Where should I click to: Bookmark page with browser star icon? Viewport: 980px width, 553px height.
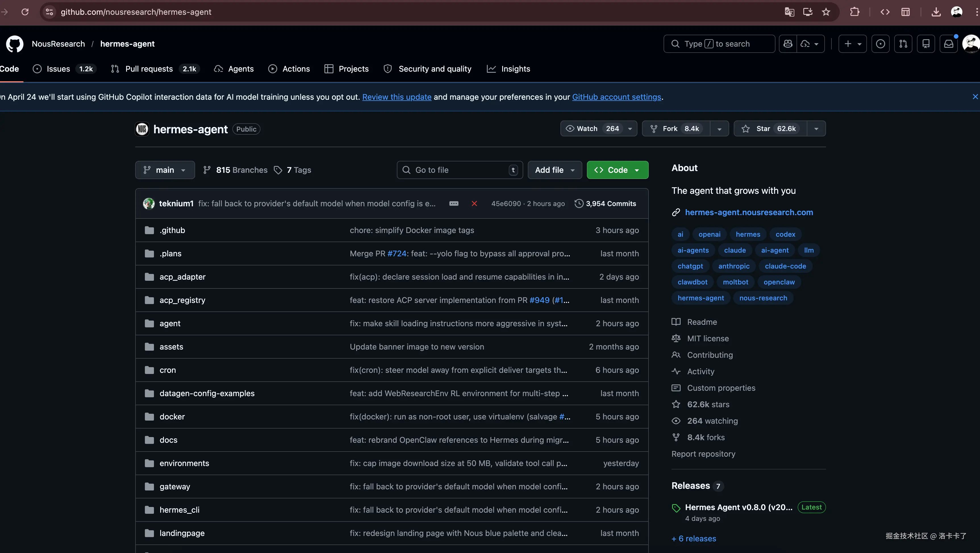tap(826, 12)
